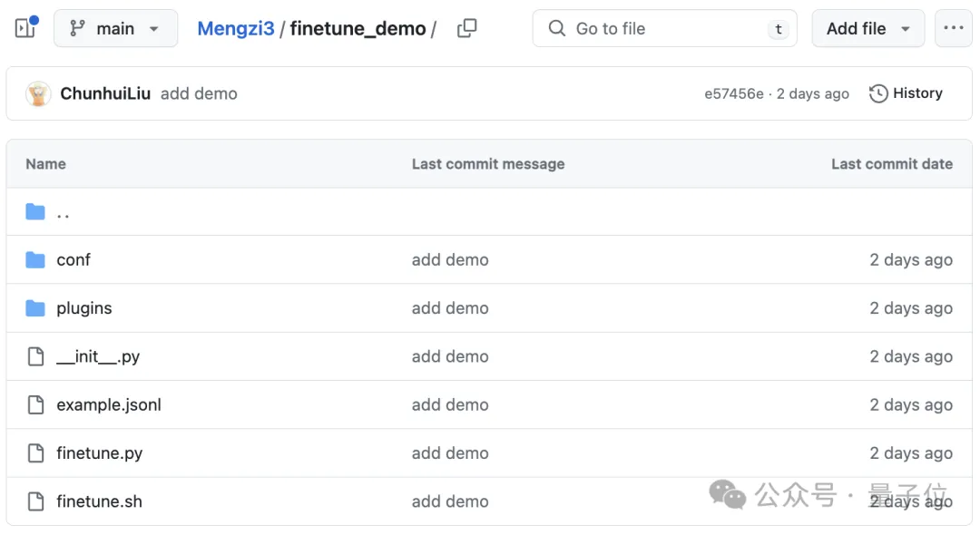Click the finetune.py file icon
Image resolution: width=980 pixels, height=535 pixels.
click(x=35, y=453)
